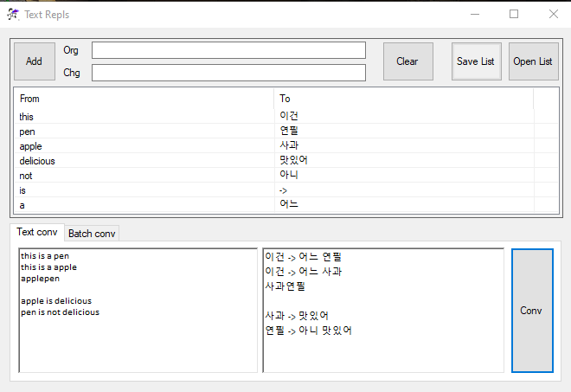Select the 'is' row in the list

pyautogui.click(x=285, y=190)
